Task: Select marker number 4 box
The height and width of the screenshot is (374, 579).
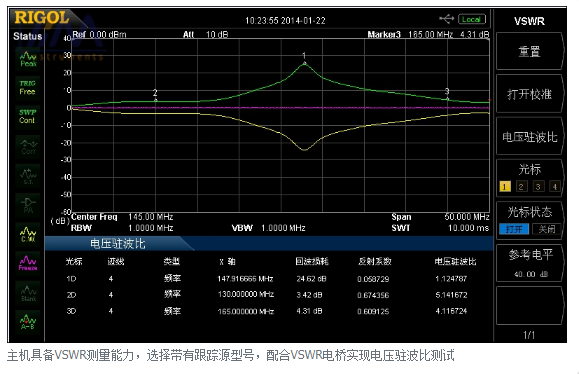Action: 554,186
